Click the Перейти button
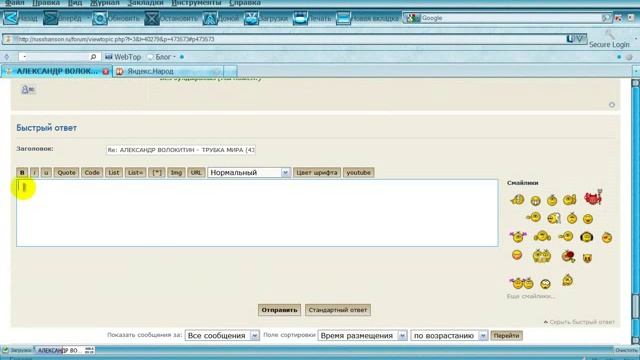This screenshot has height=360, width=640. point(506,336)
